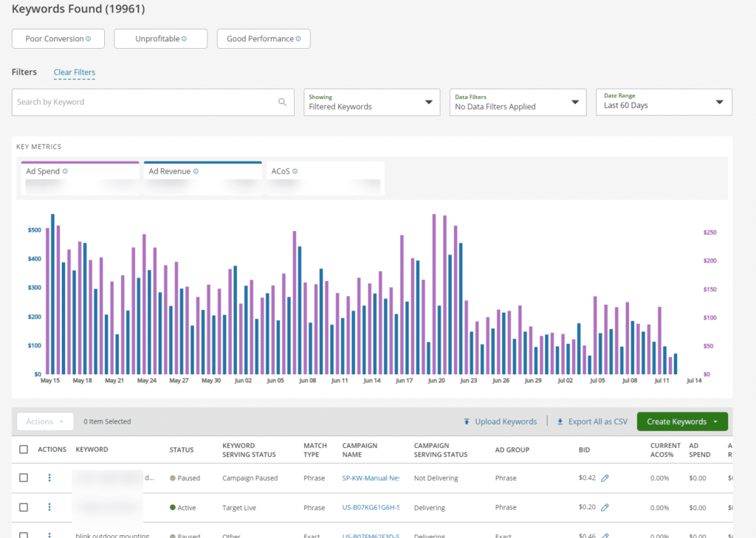756x538 pixels.
Task: Edit the $0.20 bid with pencil icon
Action: (x=605, y=508)
